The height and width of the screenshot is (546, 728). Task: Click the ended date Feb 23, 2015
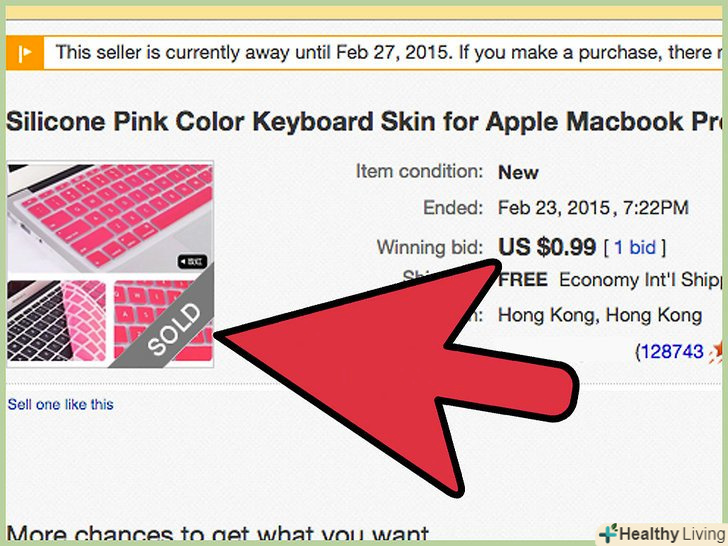pos(593,208)
